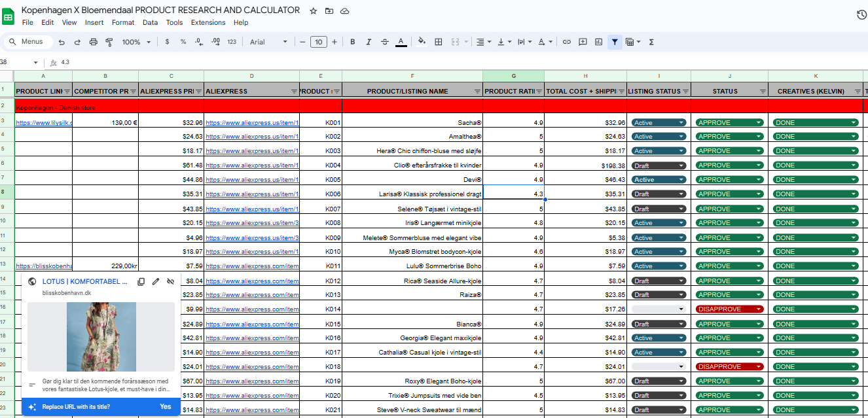
Task: Open filter menu on PRODUCT/LISTING NAME header
Action: (477, 92)
